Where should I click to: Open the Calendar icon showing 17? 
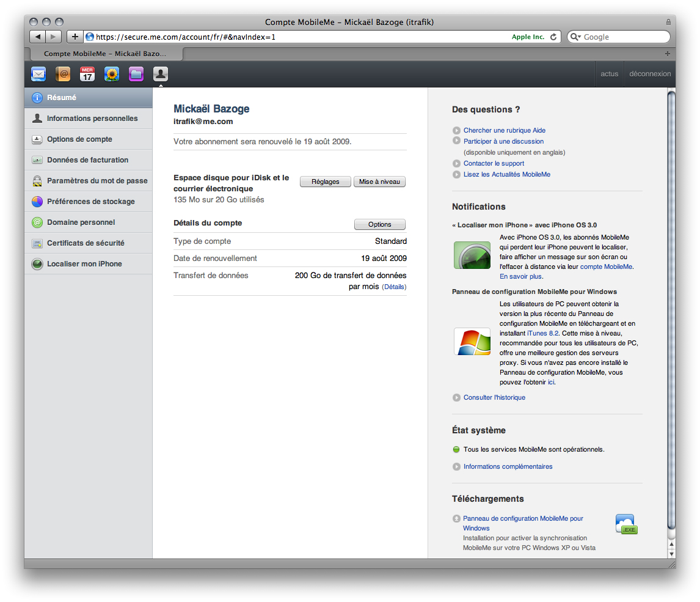(x=87, y=74)
